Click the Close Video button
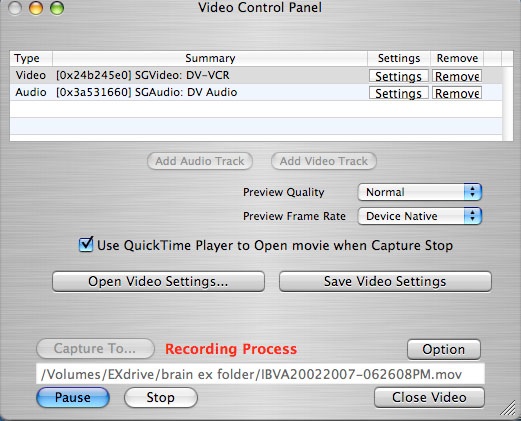The height and width of the screenshot is (421, 521). point(429,397)
